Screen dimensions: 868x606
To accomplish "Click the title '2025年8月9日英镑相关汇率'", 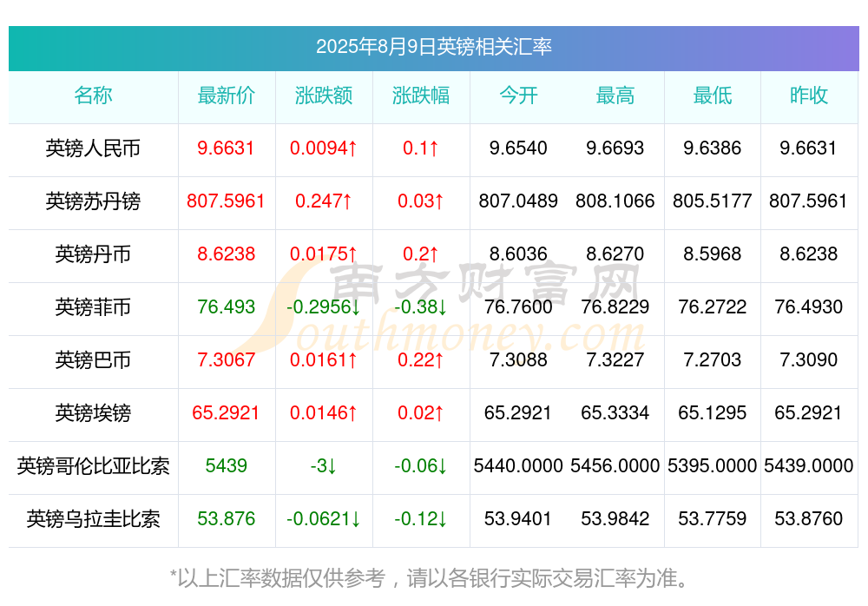I will [433, 47].
